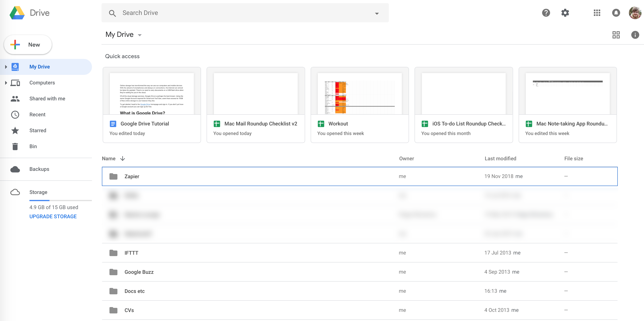Select the Shared with me section
The image size is (644, 321).
pos(46,99)
